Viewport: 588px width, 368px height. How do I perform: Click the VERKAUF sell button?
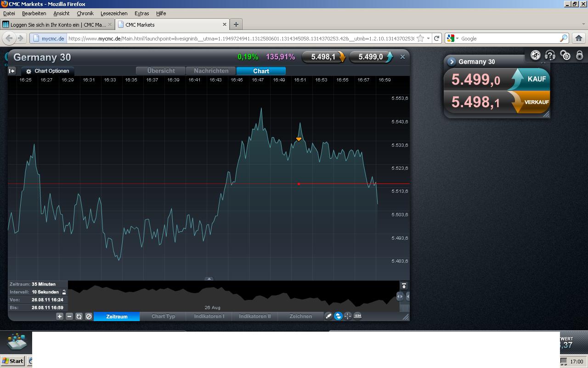click(x=531, y=102)
